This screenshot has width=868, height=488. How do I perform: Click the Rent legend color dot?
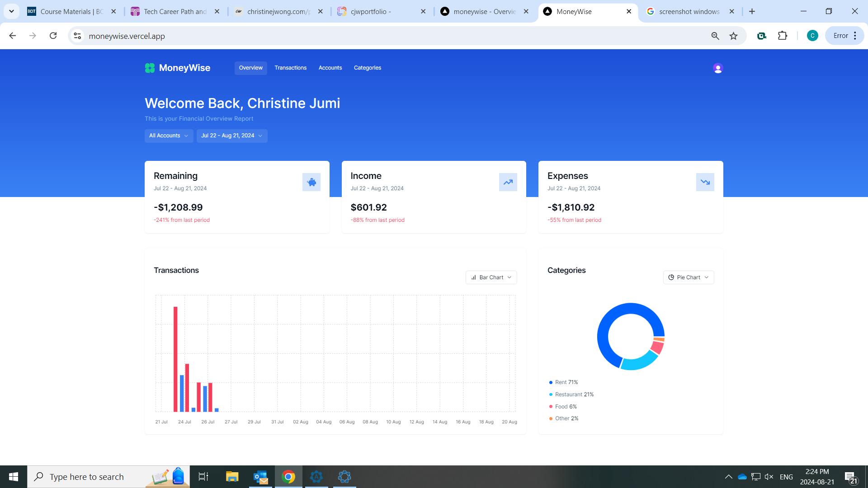550,382
